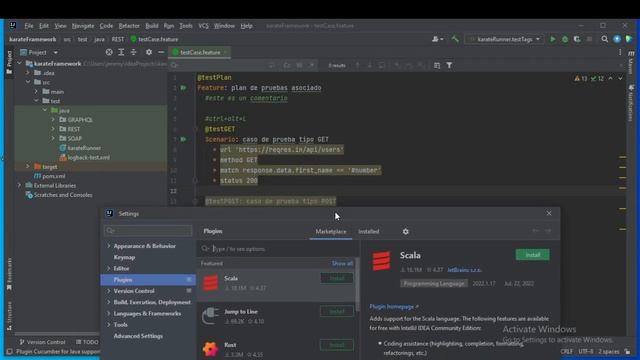The image size is (640, 360).
Task: Select Advanced Settings in sidebar
Action: [138, 336]
